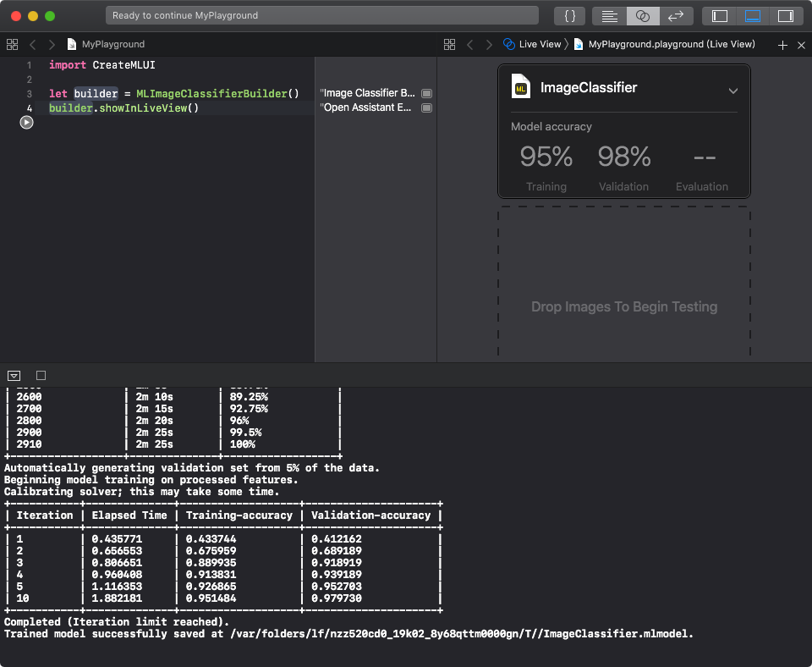Screen dimensions: 812x667
Task: Open the version editor arrows button
Action: point(676,16)
